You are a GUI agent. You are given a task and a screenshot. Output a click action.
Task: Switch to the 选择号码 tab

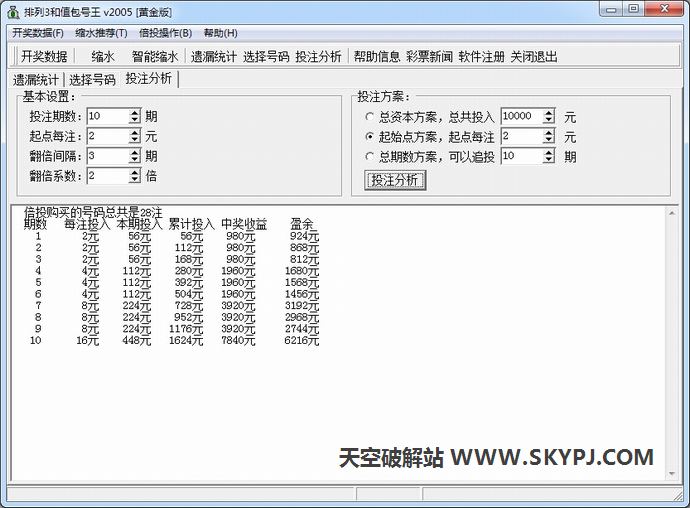click(92, 80)
